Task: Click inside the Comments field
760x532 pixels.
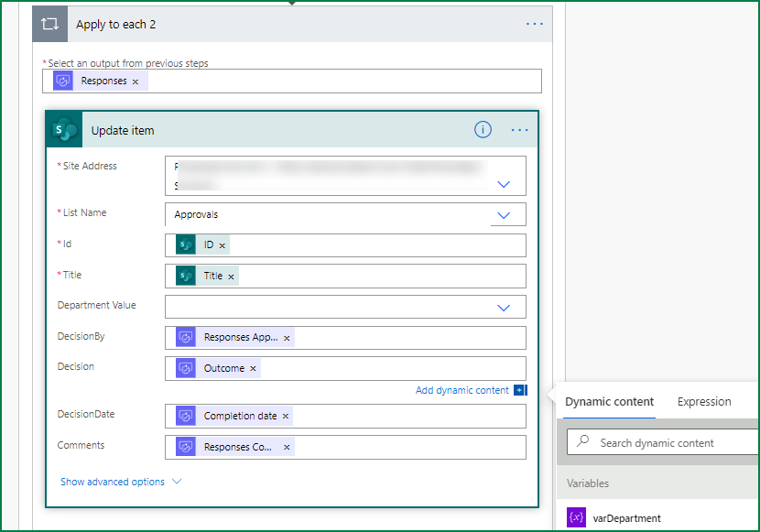Action: 345,447
